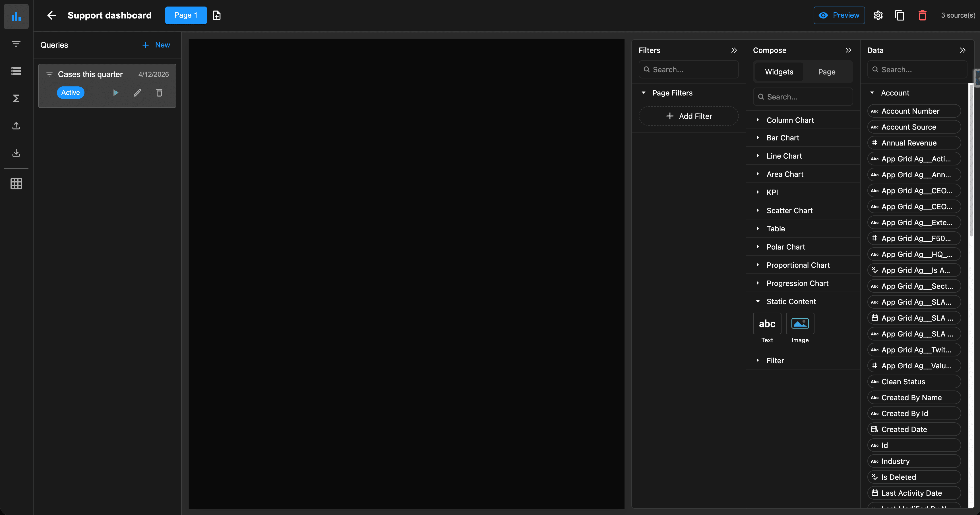Duplicate dashboard using copy icon
Screen dimensions: 980x515
[x=900, y=15]
